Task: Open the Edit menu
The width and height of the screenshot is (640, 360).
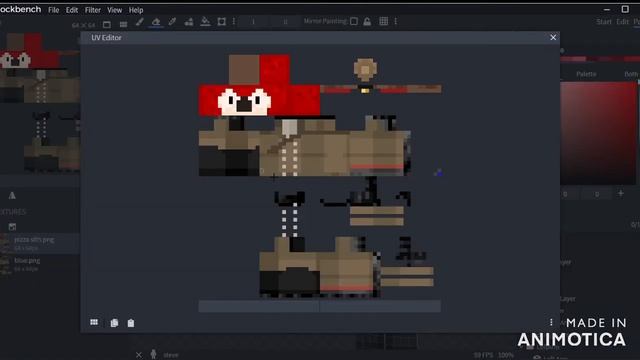Action: [72, 10]
